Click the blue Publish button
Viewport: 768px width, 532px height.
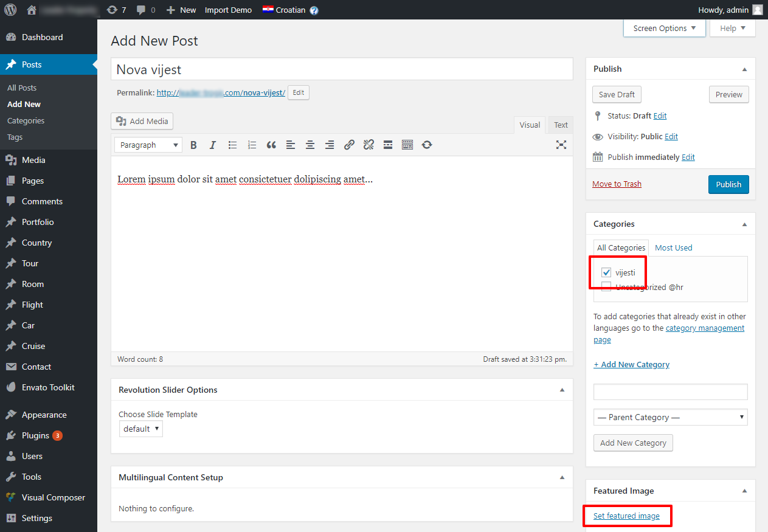728,184
